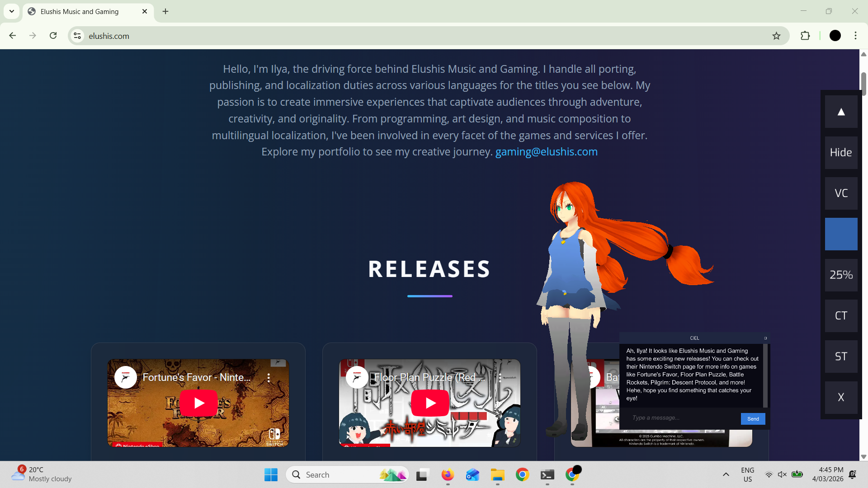
Task: Open Firefox from the taskbar
Action: 447,474
